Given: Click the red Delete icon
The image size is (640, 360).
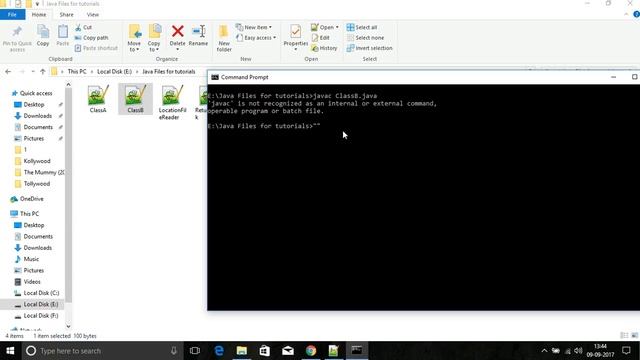Looking at the screenshot, I should [x=178, y=31].
